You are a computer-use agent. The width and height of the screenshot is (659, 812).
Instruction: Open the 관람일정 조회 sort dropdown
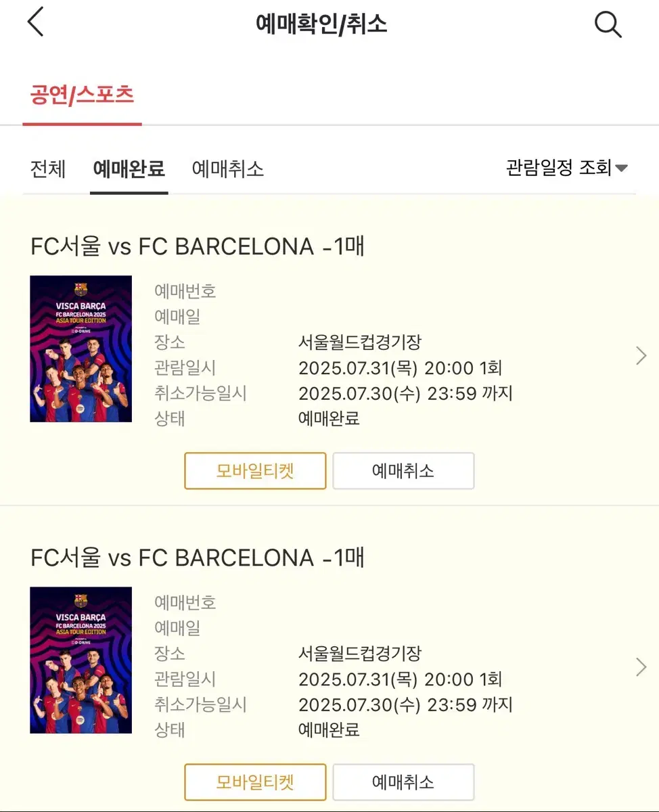pyautogui.click(x=566, y=167)
